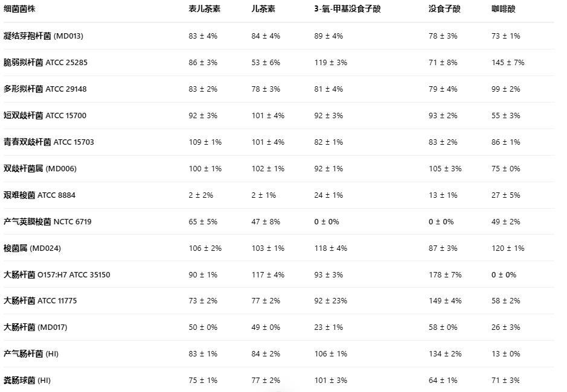Viewport: 567px width, 392px height.
Task: Click the 3-氧-甲基没食子酸 column header
Action: 347,9
